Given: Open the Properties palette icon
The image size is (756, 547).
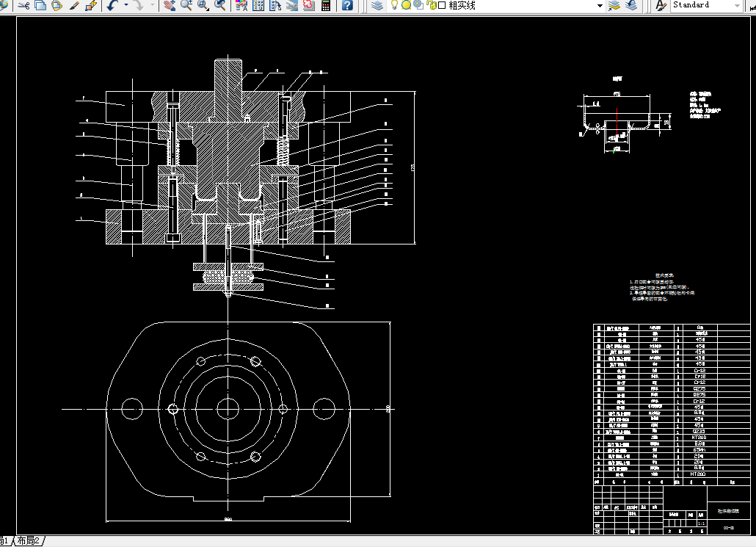Looking at the screenshot, I should (241, 5).
